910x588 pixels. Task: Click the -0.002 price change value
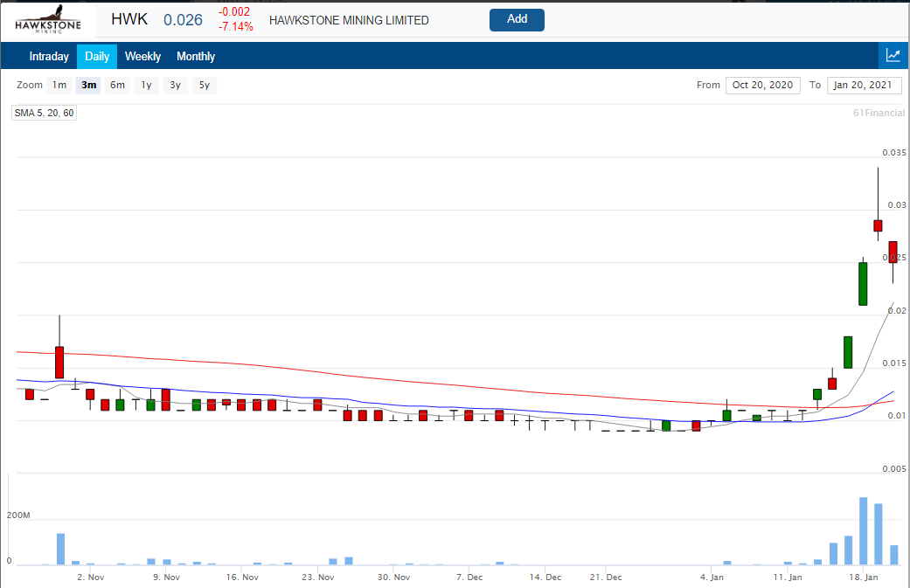point(234,12)
